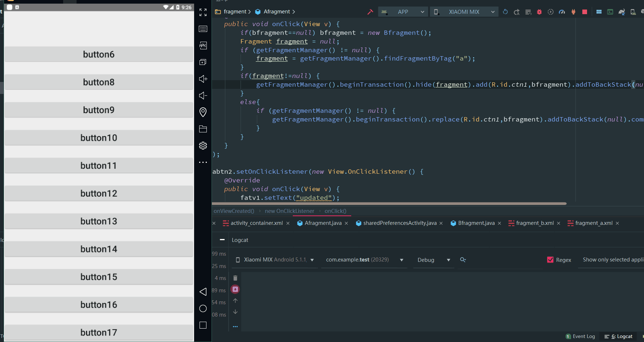Viewport: 644px width, 342px height.
Task: Toggle emulator fullscreen icon
Action: pyautogui.click(x=203, y=12)
